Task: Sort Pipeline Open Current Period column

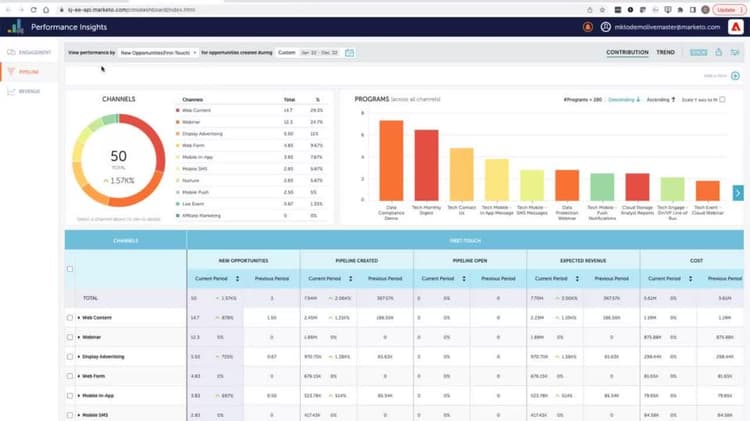Action: click(463, 278)
